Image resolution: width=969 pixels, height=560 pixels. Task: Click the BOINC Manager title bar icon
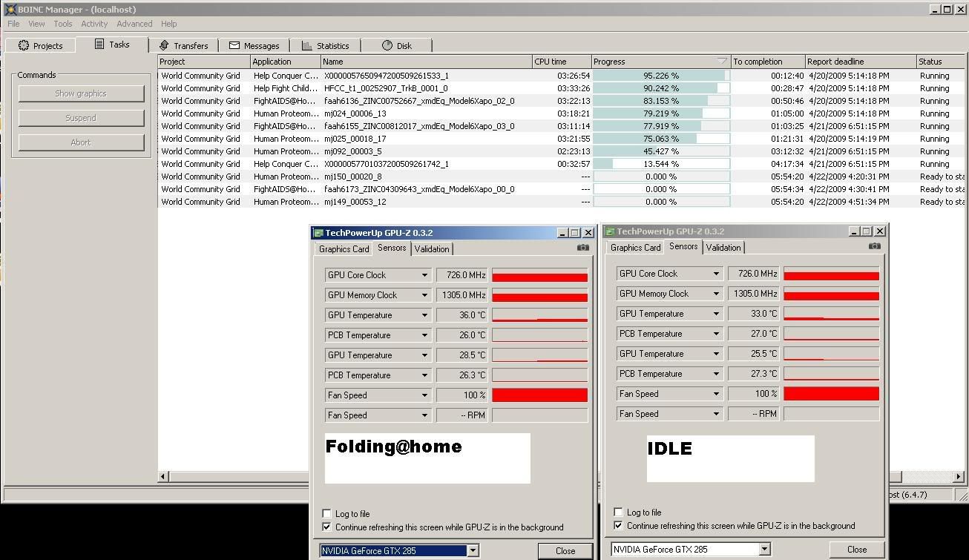[10, 10]
